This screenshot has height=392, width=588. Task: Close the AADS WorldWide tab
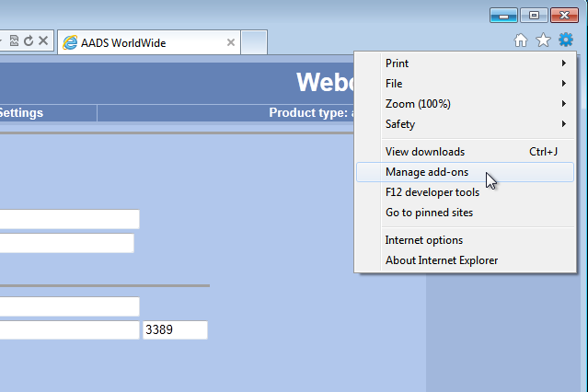(230, 42)
